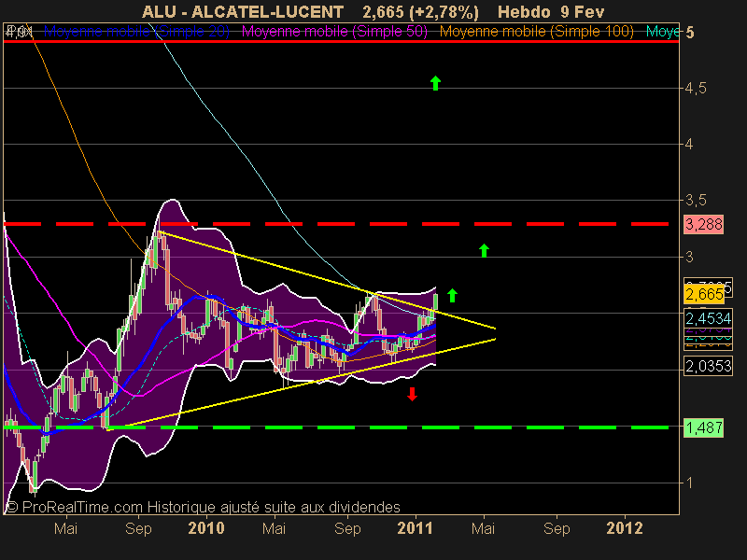Click the 4 price axis label
Viewport: 747px width, 560px height.
(x=689, y=145)
